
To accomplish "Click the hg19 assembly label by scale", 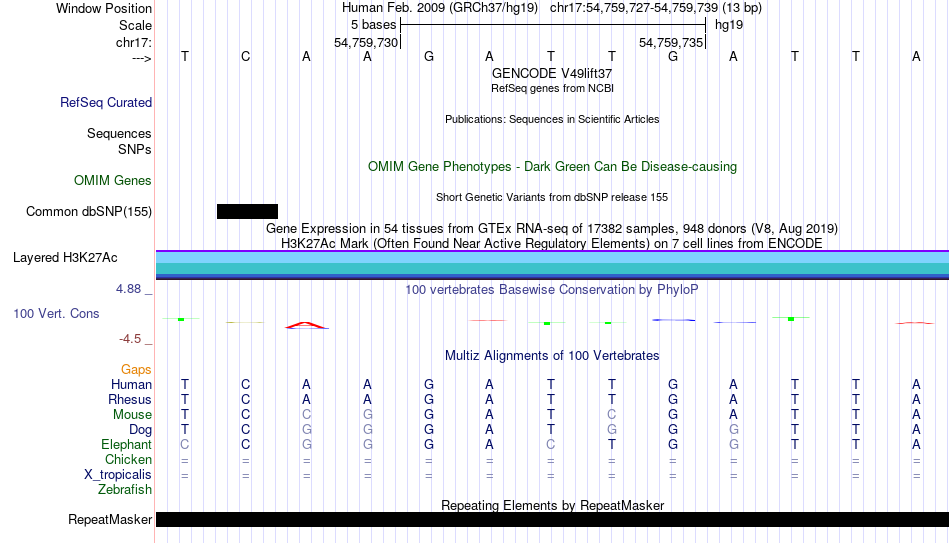I will pos(729,25).
